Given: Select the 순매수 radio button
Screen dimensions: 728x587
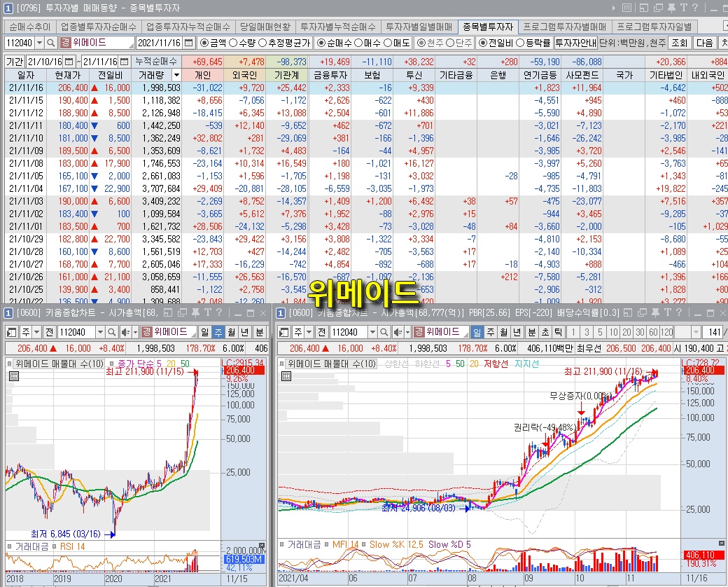Looking at the screenshot, I should click(321, 43).
